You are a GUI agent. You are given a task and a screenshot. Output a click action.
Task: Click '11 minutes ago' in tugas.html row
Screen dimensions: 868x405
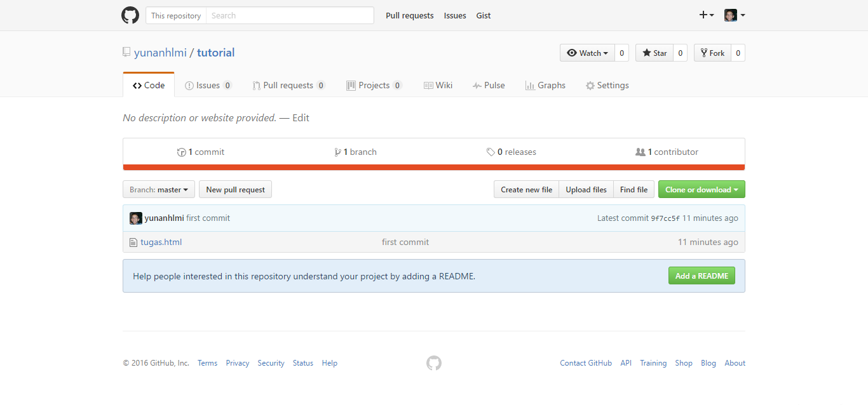(708, 242)
